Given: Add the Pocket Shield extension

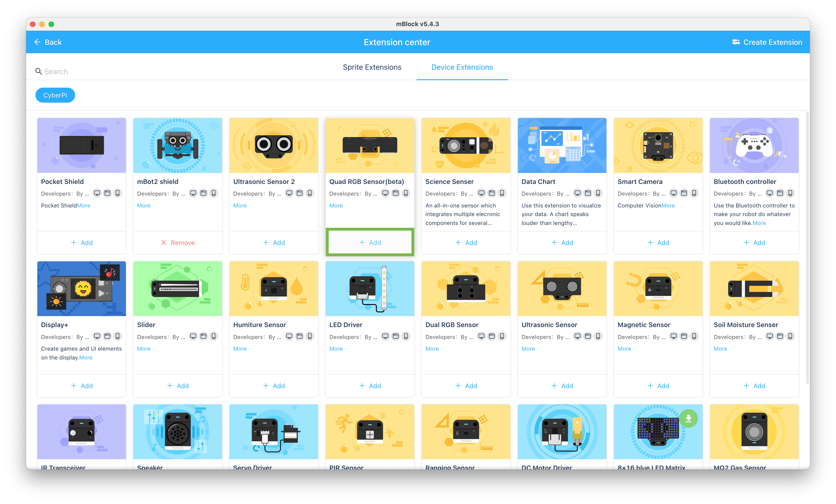Looking at the screenshot, I should click(81, 242).
